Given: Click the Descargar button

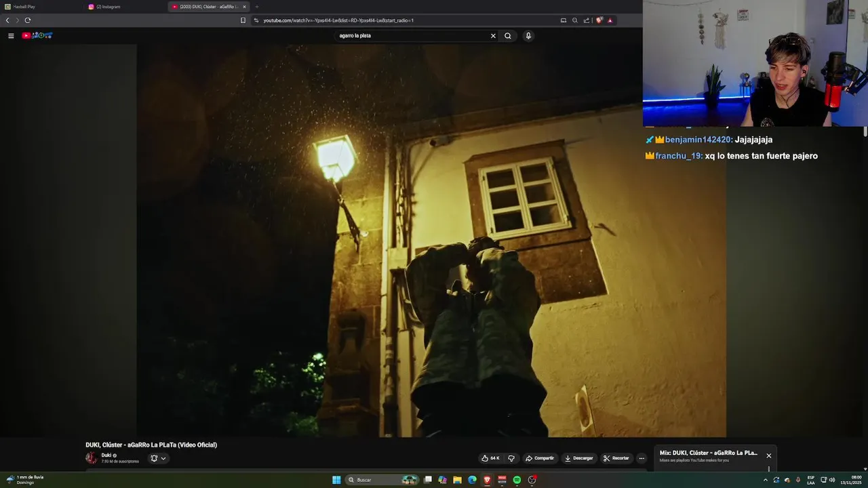Looking at the screenshot, I should [x=579, y=458].
